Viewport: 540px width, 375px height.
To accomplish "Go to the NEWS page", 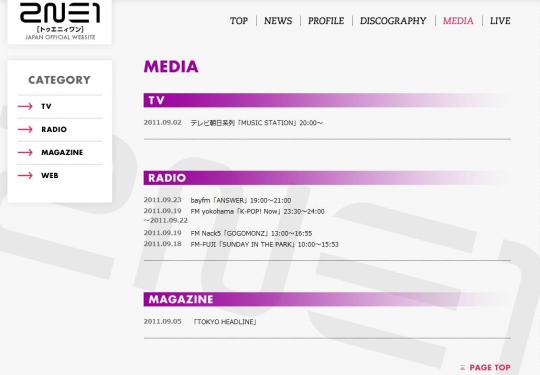I will tap(278, 21).
